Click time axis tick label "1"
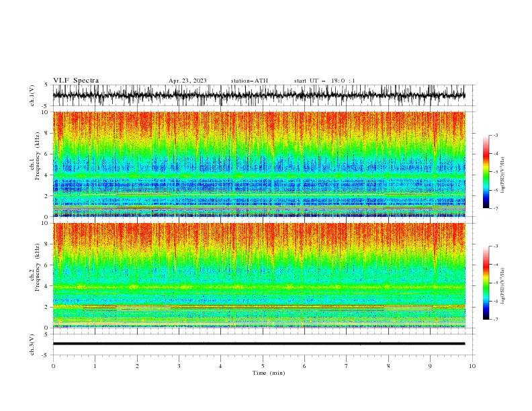 click(x=95, y=366)
